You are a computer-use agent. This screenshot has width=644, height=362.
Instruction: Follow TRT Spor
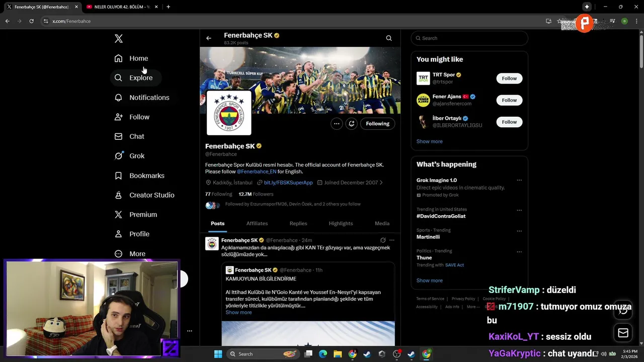click(509, 78)
